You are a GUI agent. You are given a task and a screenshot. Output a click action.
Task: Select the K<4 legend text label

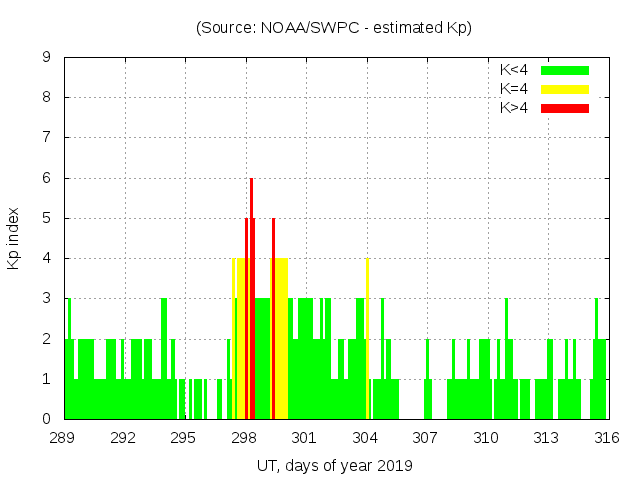tap(514, 70)
